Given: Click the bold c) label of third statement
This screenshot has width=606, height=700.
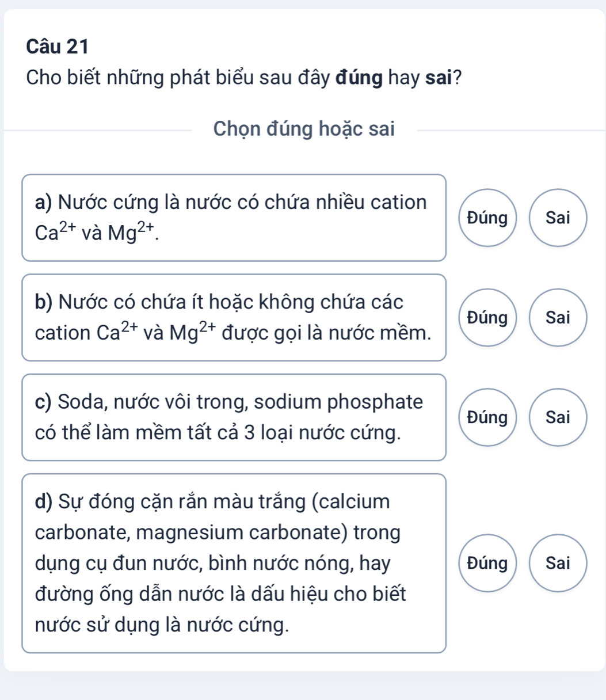Looking at the screenshot, I should (x=44, y=402).
